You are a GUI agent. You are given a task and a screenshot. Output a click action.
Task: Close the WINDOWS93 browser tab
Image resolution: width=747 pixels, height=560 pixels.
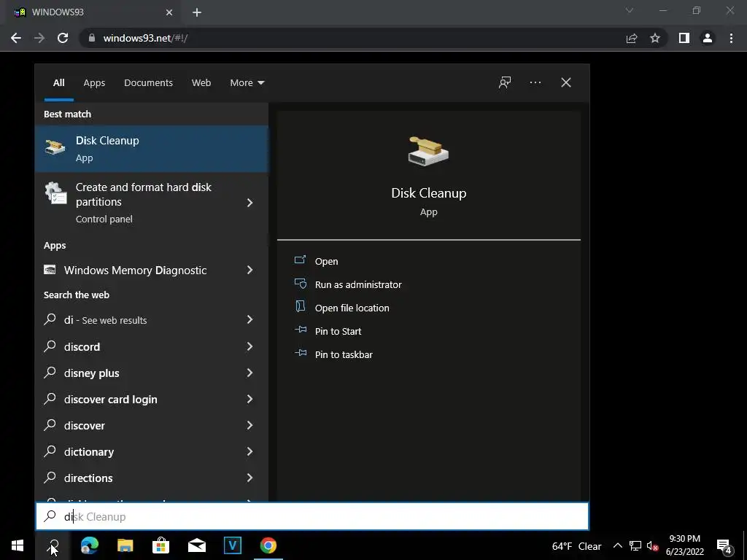(169, 12)
